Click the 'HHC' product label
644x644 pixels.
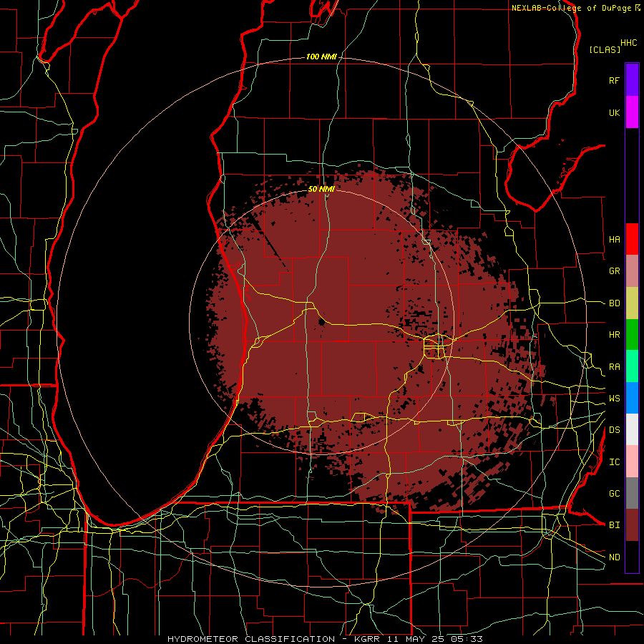point(629,43)
